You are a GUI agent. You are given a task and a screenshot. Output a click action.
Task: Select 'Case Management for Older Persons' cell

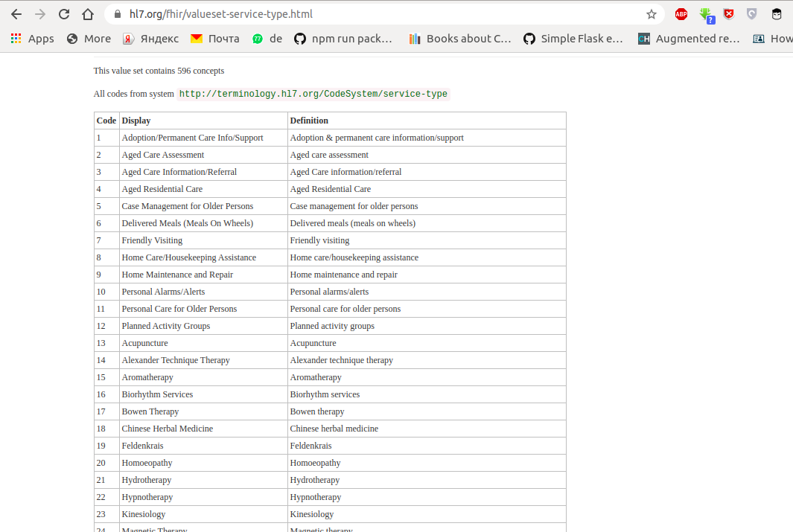pos(203,206)
